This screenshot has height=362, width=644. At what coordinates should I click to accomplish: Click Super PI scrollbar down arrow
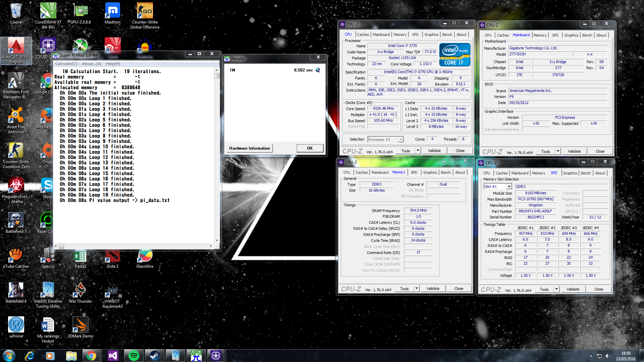pyautogui.click(x=217, y=241)
